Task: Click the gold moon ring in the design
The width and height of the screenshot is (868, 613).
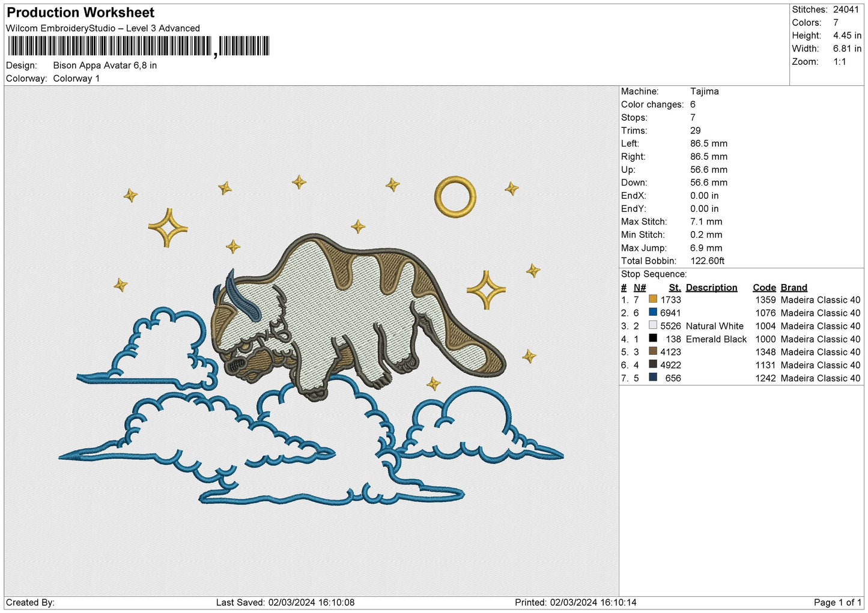Action: (455, 196)
